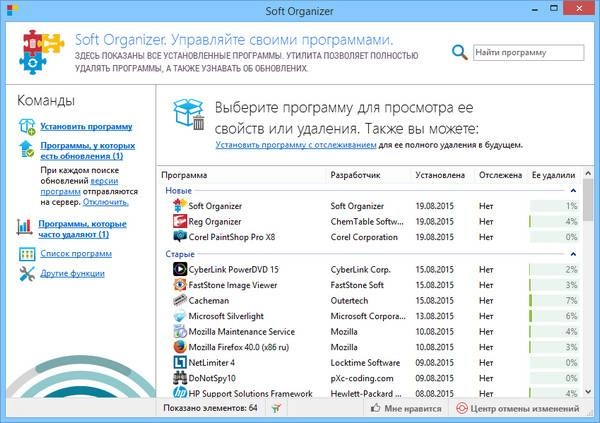600x423 pixels.
Task: Click the 7% removal bar for Cacheman
Action: click(554, 301)
